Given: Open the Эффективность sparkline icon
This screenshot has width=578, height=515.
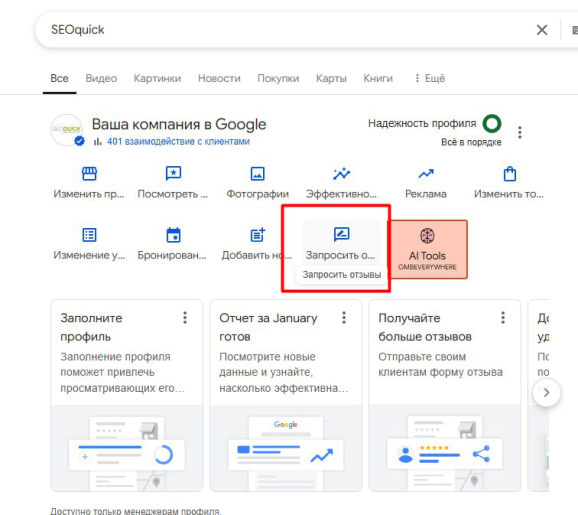Looking at the screenshot, I should [x=341, y=173].
